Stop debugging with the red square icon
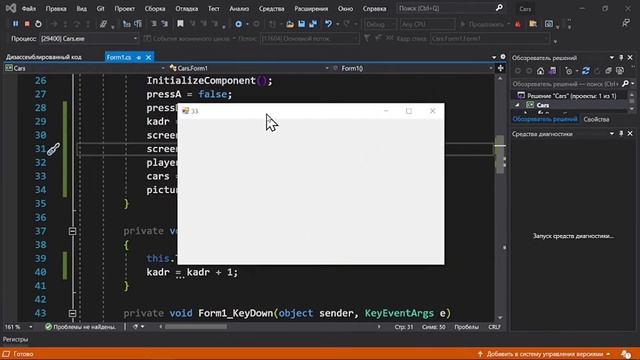Screen dimensions: 640x360 [27, 24]
